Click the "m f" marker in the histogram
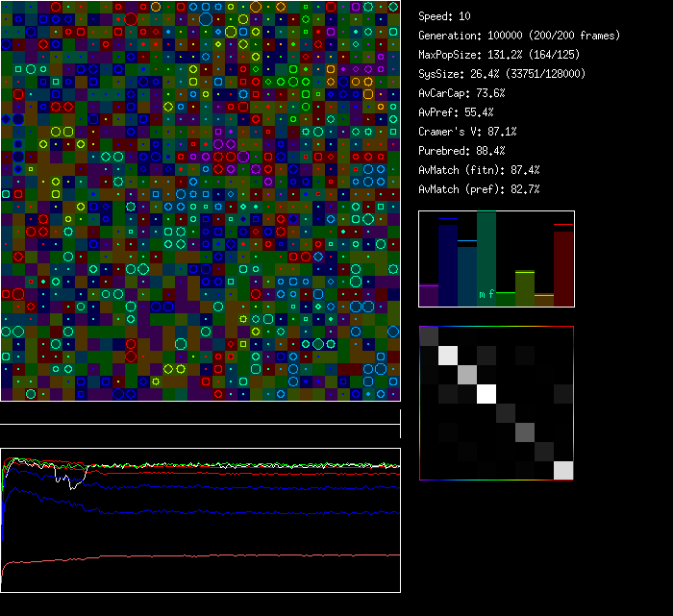Viewport: 673px width, 616px height. point(486,295)
